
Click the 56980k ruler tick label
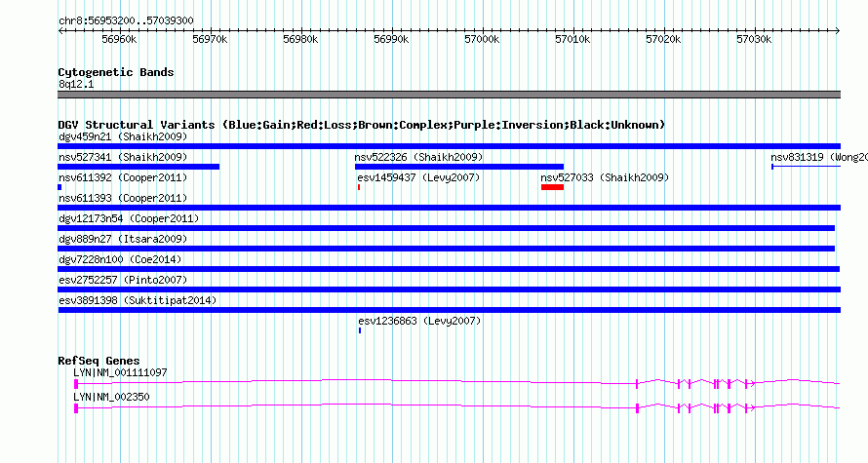tap(300, 40)
